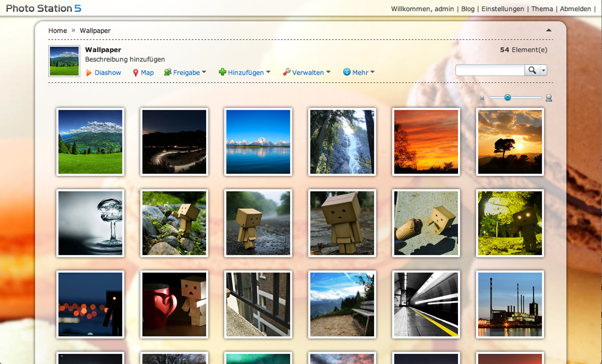Expand the Mehr dropdown arrow
Image resolution: width=602 pixels, height=364 pixels.
pyautogui.click(x=373, y=72)
